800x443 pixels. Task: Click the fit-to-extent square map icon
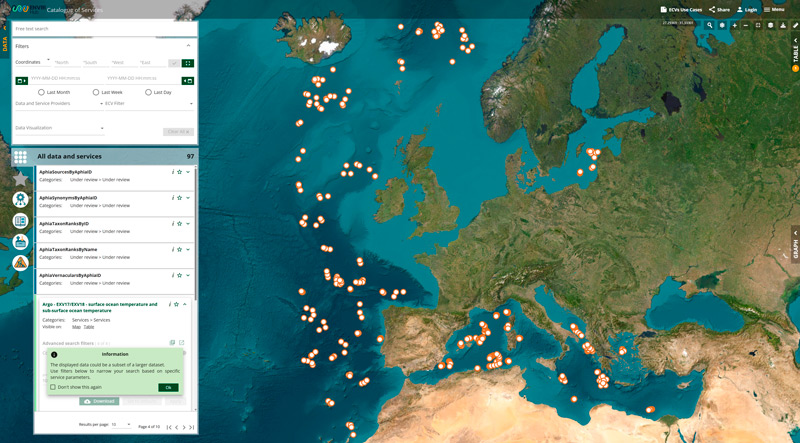pos(758,25)
